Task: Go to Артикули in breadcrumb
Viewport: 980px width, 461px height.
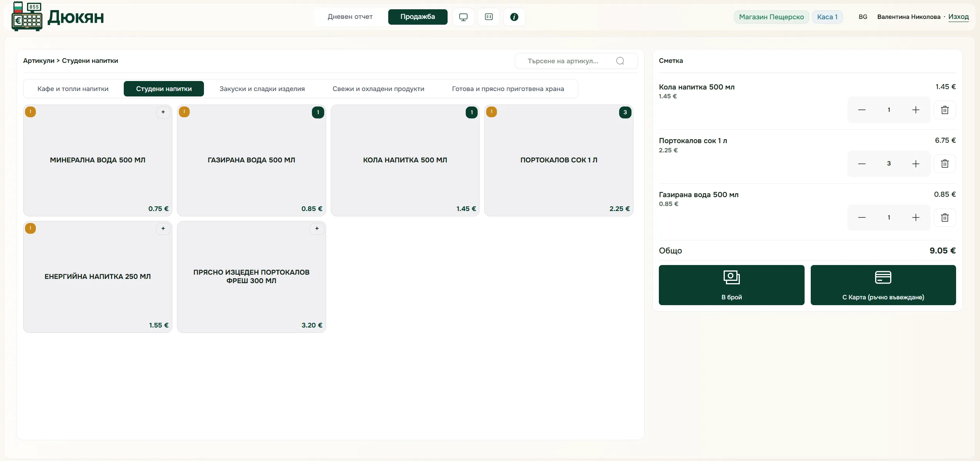Action: pyautogui.click(x=39, y=61)
